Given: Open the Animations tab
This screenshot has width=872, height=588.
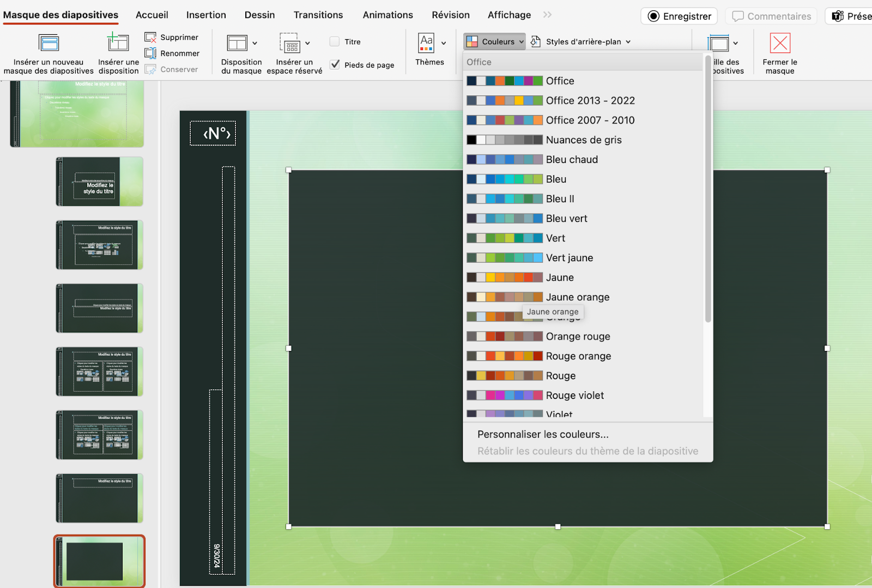Looking at the screenshot, I should click(x=388, y=15).
